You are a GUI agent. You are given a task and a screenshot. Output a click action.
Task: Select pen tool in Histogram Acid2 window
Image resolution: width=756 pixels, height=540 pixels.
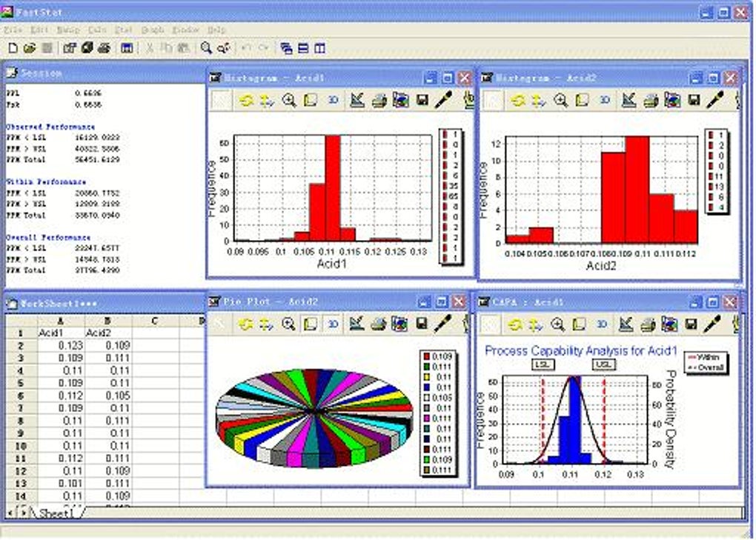715,100
